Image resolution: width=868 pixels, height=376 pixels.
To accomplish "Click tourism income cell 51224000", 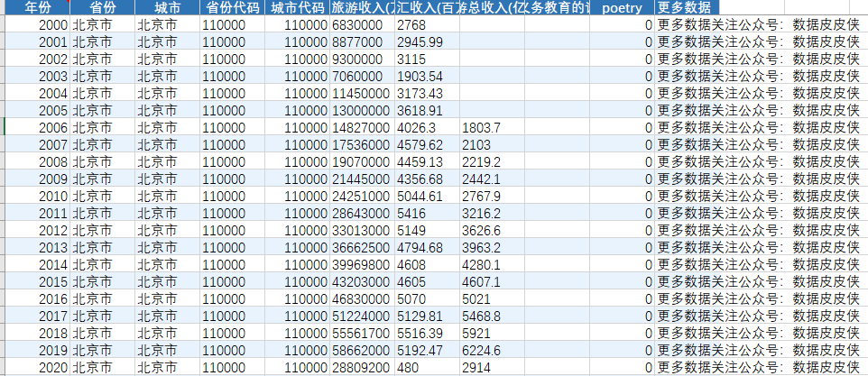I will 362,316.
